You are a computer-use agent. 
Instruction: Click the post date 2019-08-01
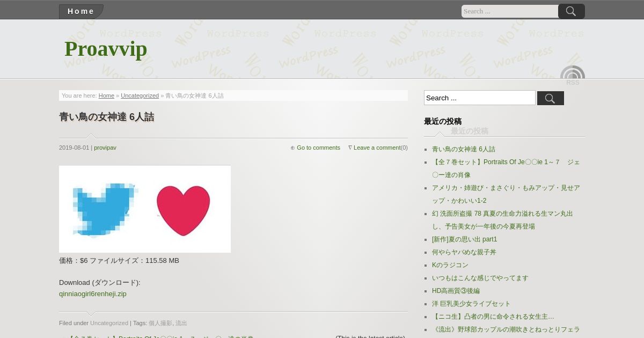tap(74, 148)
